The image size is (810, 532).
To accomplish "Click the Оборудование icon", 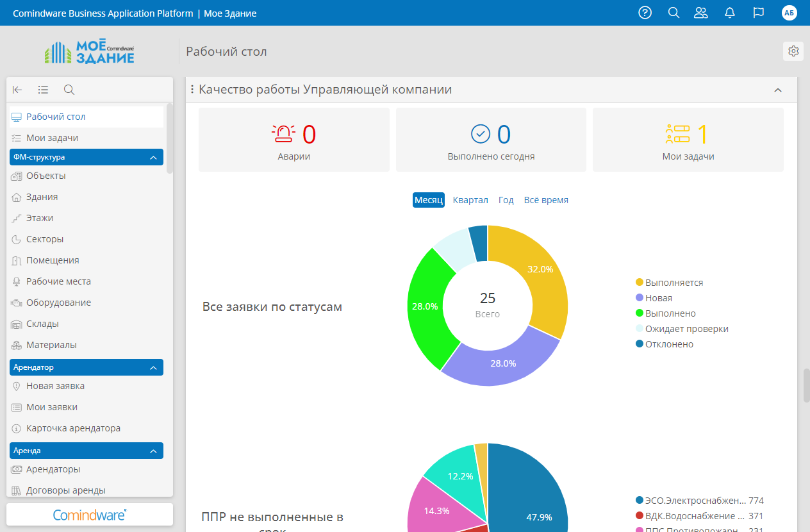I will click(17, 303).
